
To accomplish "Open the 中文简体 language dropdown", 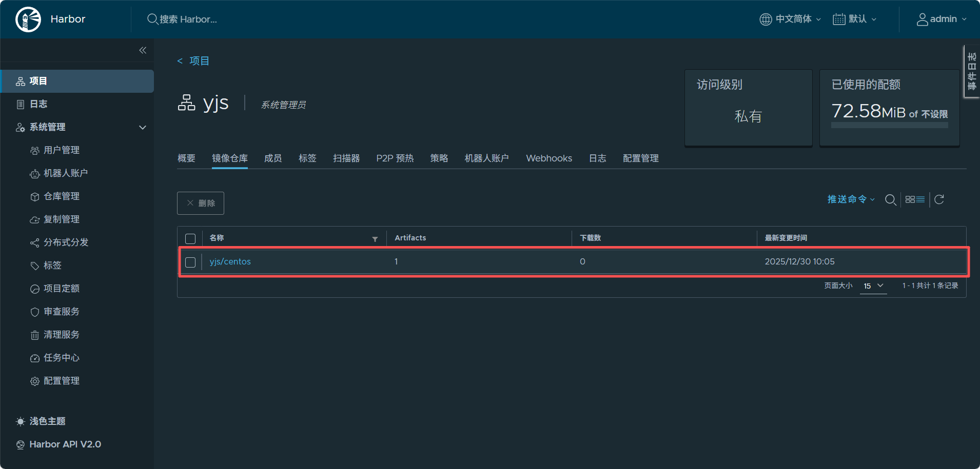I will tap(791, 19).
